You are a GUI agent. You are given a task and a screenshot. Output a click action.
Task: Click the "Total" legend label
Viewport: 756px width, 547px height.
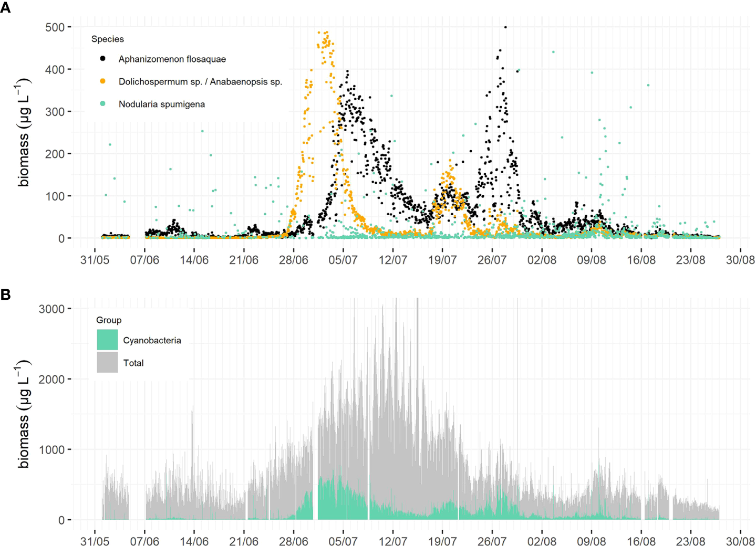(x=133, y=363)
